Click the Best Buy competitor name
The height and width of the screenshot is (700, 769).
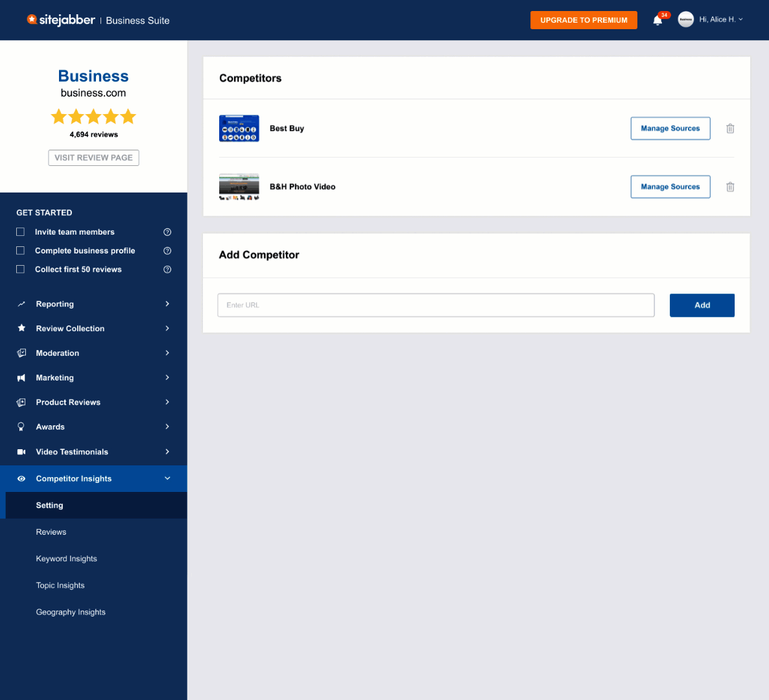pyautogui.click(x=287, y=128)
